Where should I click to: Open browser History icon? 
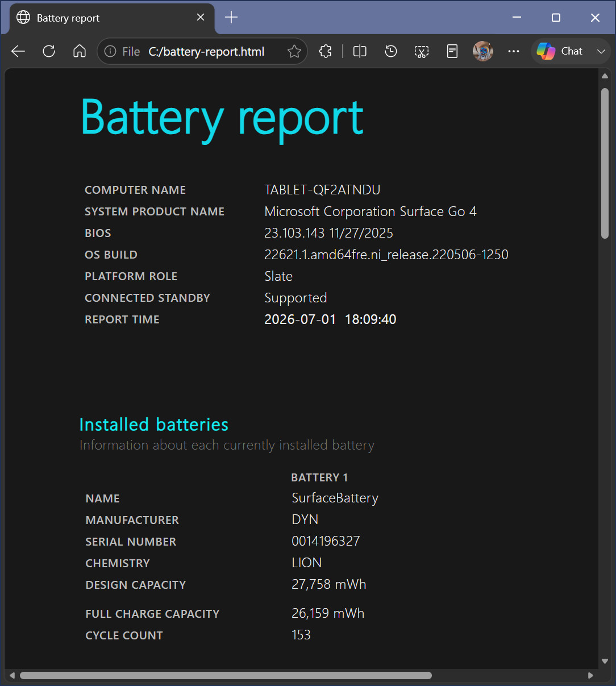391,51
